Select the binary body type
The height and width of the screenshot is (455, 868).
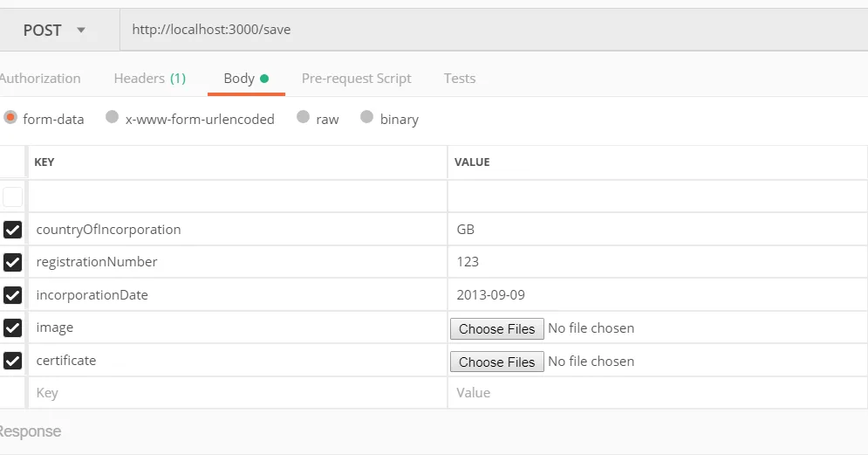click(367, 118)
